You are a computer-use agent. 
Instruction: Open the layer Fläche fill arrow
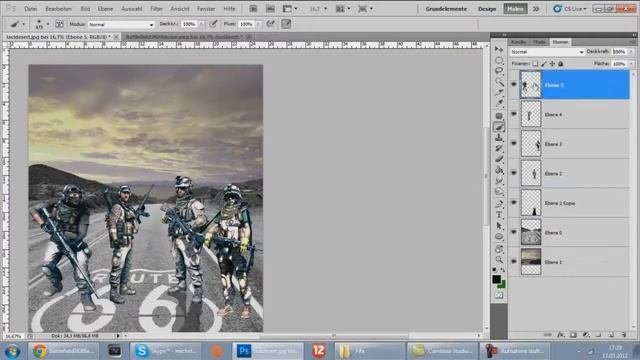[631, 64]
